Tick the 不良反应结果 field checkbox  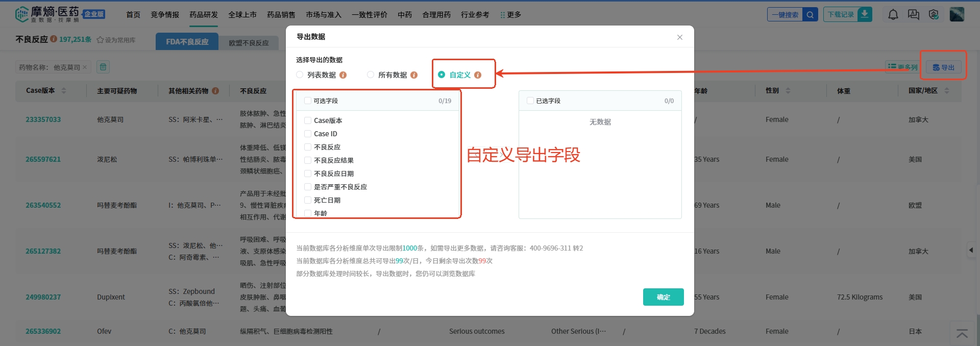(308, 160)
